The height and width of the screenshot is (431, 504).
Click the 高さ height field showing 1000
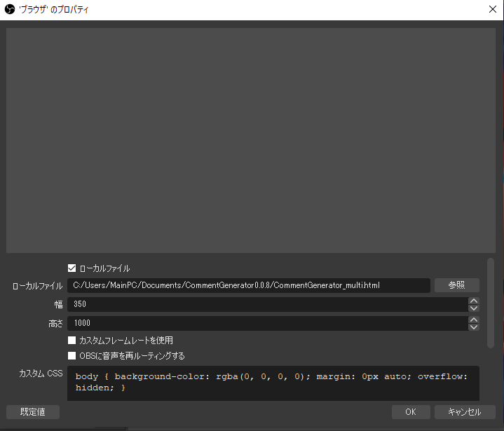(268, 323)
